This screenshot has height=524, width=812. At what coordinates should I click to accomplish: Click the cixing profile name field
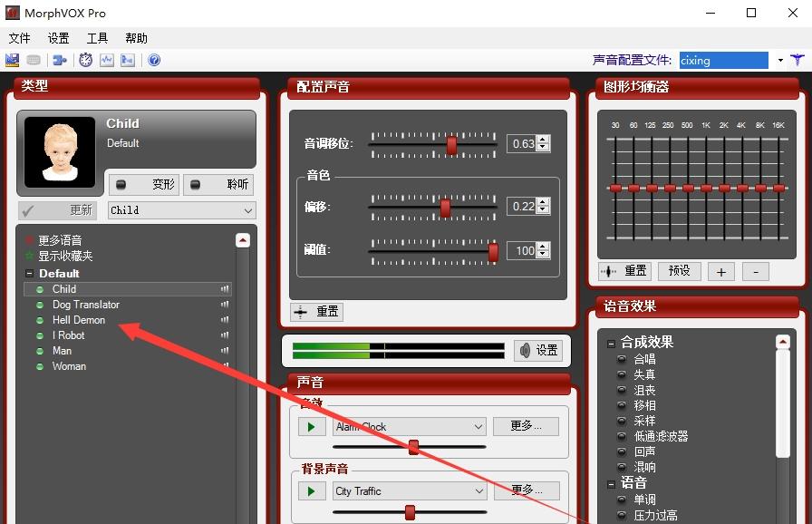(723, 61)
